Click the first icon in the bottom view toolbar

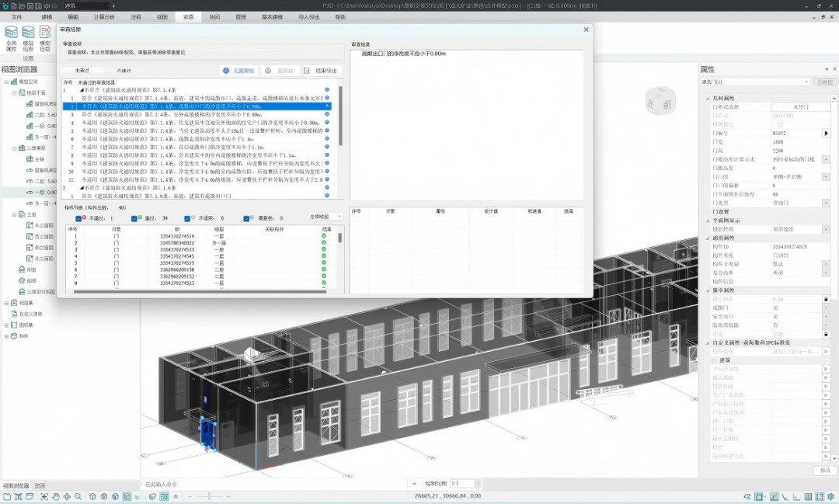coord(6,496)
